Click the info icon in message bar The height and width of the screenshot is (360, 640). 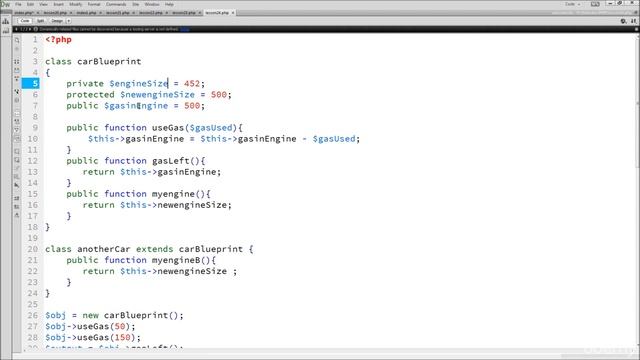(36, 29)
